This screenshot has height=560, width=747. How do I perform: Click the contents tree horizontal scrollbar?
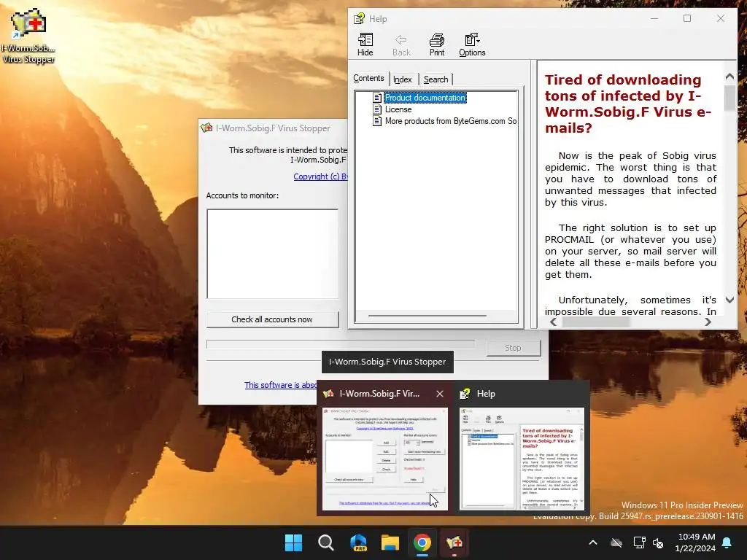(427, 315)
